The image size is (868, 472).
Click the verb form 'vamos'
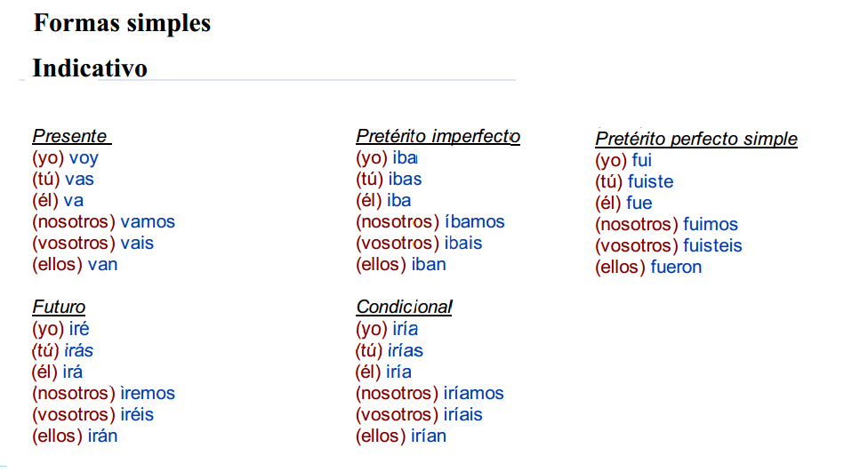click(148, 222)
